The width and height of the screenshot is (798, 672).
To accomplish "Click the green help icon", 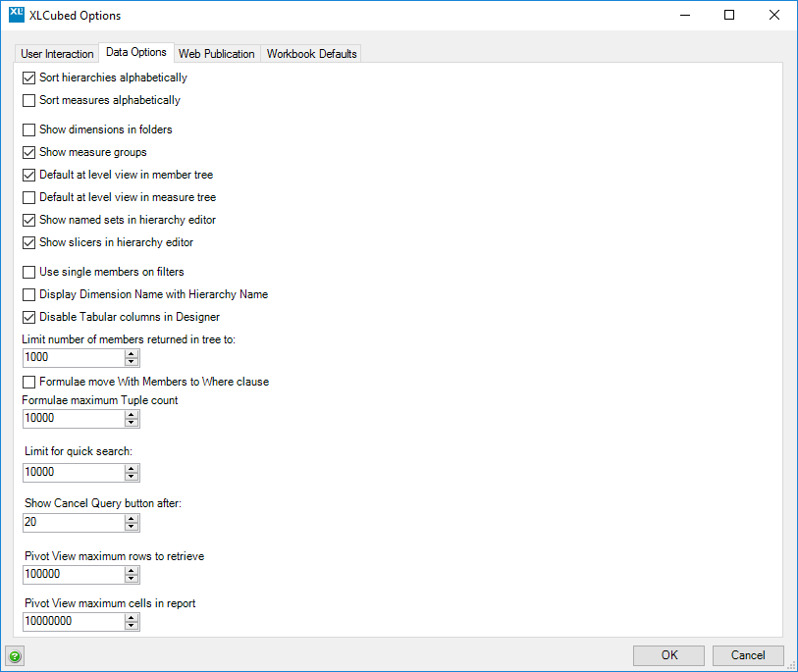I will (15, 656).
